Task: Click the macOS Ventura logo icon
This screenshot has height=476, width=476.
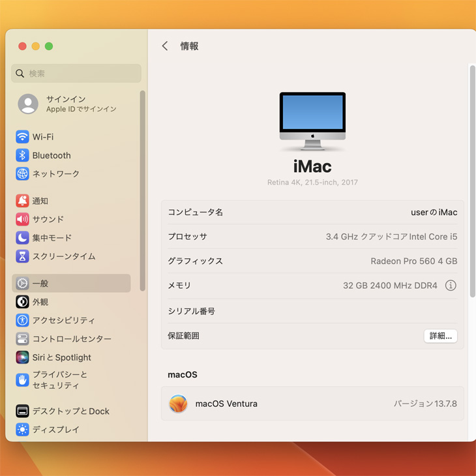Action: [x=178, y=404]
